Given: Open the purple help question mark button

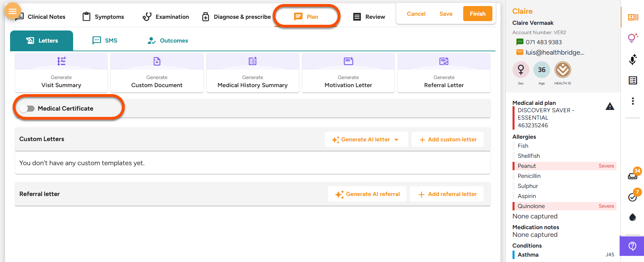Looking at the screenshot, I should click(632, 246).
